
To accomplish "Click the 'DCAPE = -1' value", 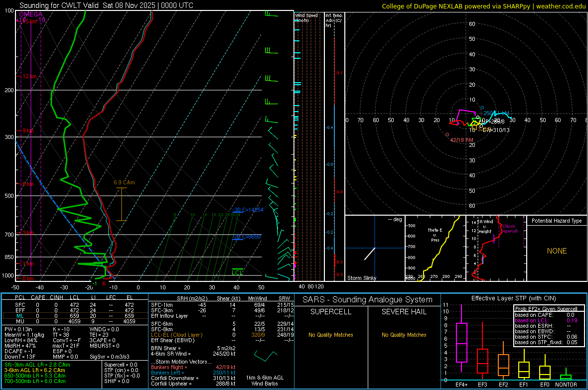I will (x=18, y=351).
